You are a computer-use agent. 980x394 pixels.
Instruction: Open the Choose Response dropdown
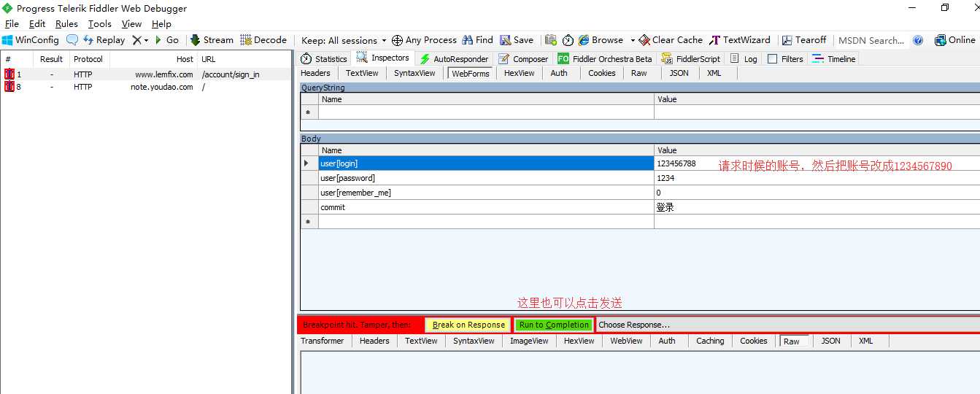(788, 325)
